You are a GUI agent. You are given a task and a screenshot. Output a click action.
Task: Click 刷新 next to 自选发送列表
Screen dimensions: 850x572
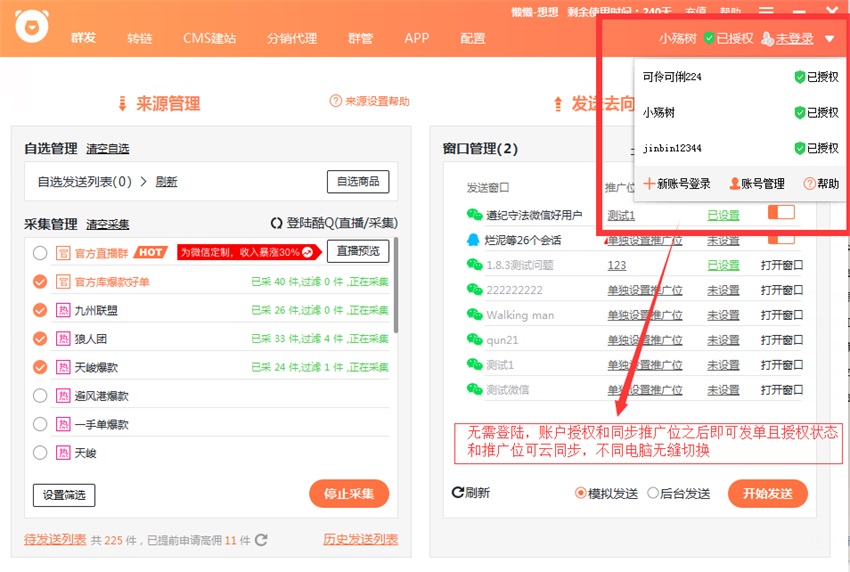(166, 182)
